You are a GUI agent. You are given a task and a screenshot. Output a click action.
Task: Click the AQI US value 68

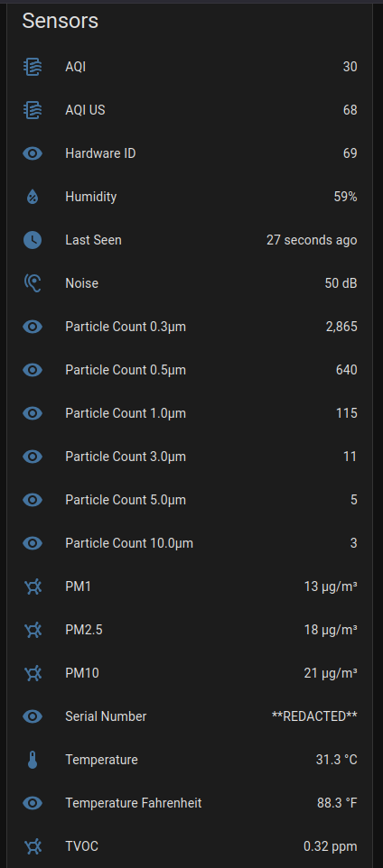(350, 110)
